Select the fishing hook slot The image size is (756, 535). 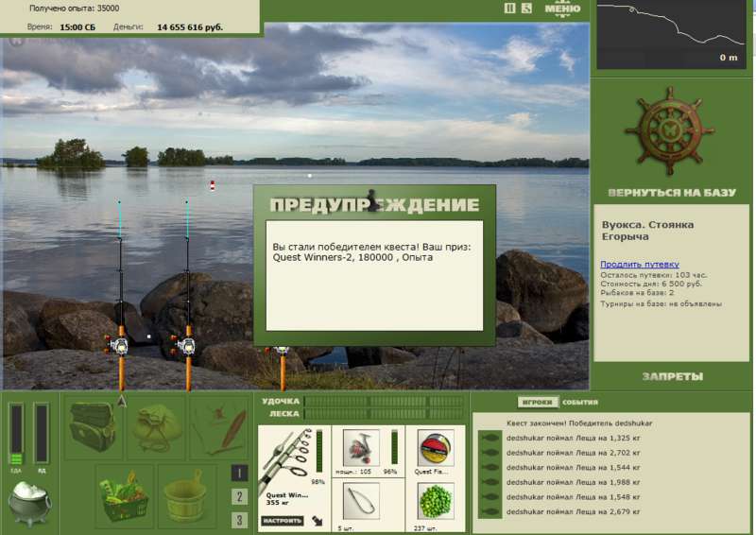pos(360,500)
